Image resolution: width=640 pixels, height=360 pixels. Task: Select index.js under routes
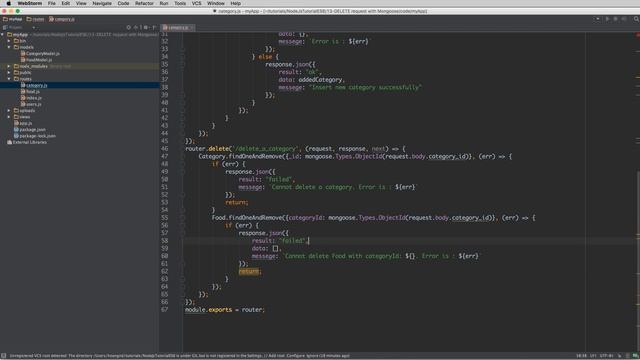(31, 98)
